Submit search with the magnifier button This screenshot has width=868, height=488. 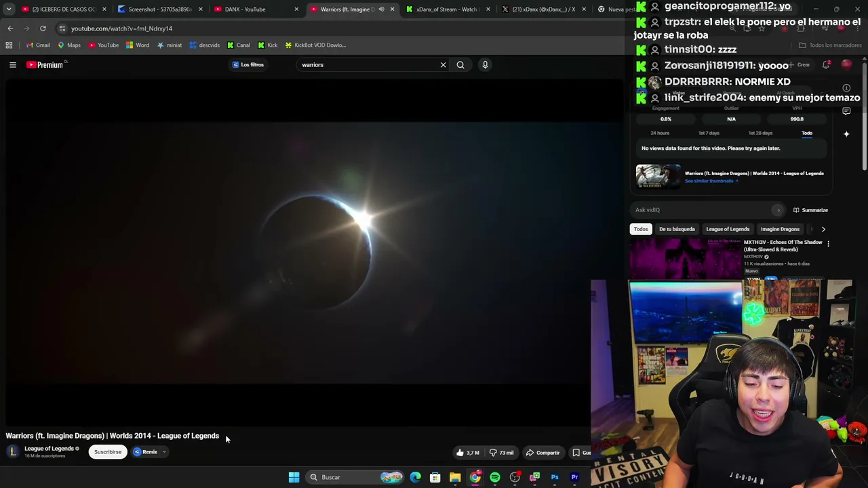click(x=460, y=64)
